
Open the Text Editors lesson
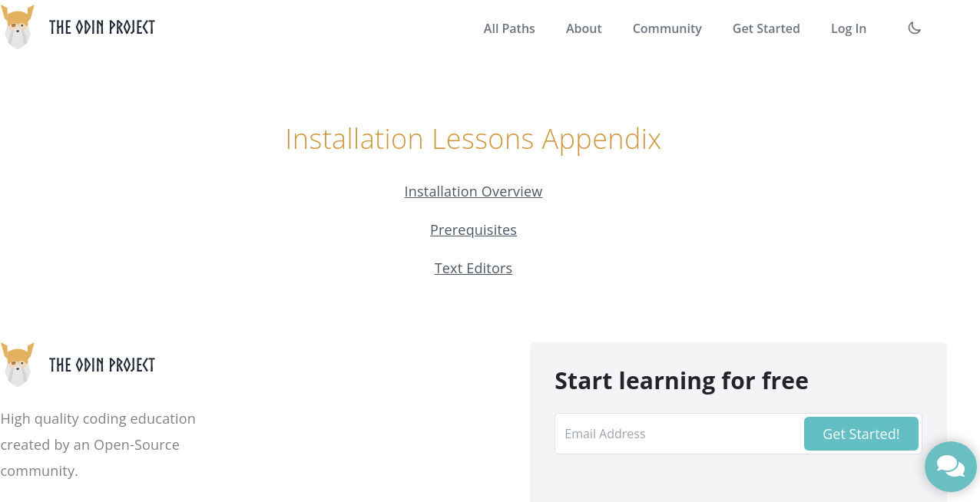(x=473, y=268)
